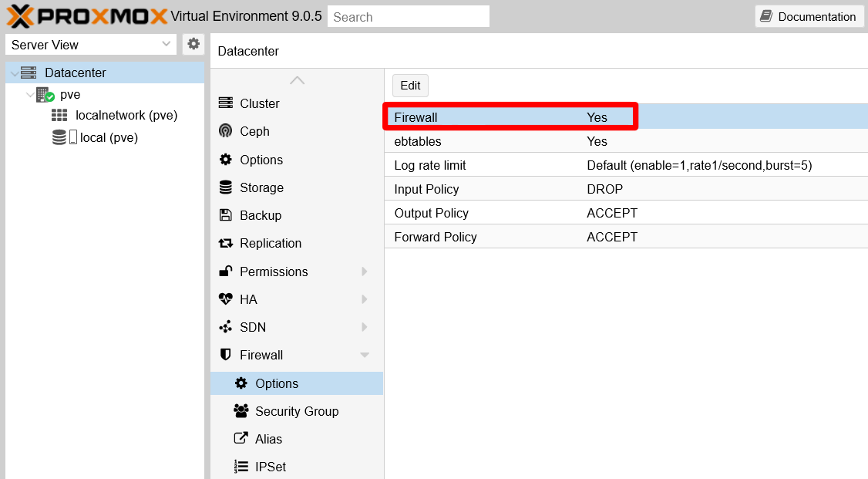Click the IPSet list icon
Viewport: 868px width, 479px height.
[x=242, y=467]
